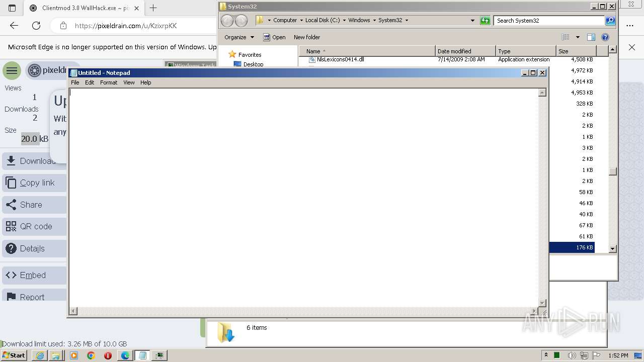Open the Share option on pixeldrain
The height and width of the screenshot is (362, 644).
34,205
